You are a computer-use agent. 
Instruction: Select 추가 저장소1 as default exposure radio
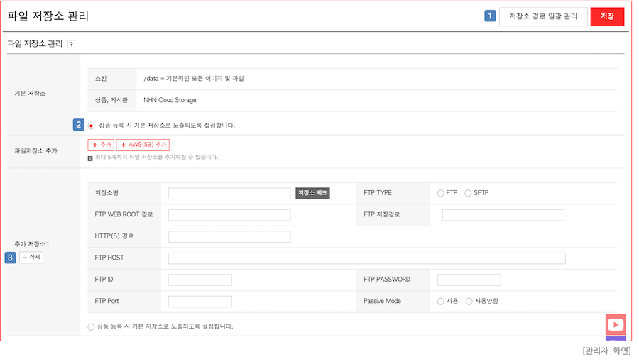[x=91, y=326]
